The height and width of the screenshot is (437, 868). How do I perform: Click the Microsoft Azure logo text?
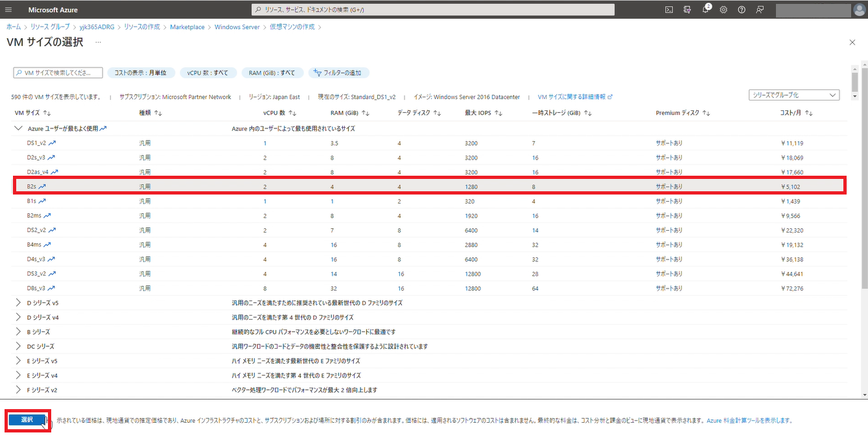(x=53, y=10)
